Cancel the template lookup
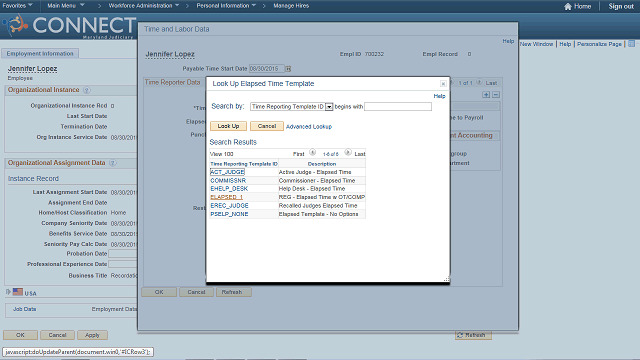 tap(267, 126)
